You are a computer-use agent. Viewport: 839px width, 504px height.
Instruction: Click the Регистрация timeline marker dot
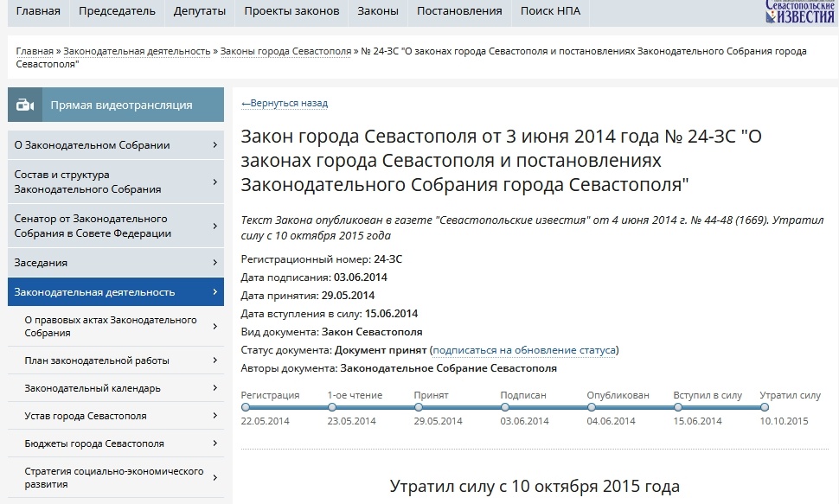(246, 407)
